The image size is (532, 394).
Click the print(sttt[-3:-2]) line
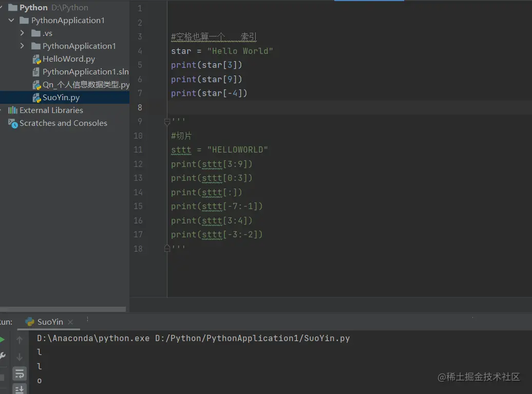tap(217, 235)
